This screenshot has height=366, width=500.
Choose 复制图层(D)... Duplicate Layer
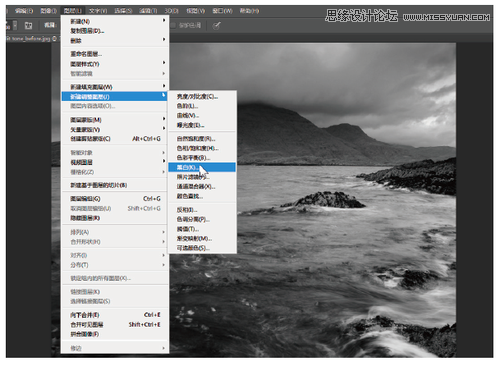115,31
